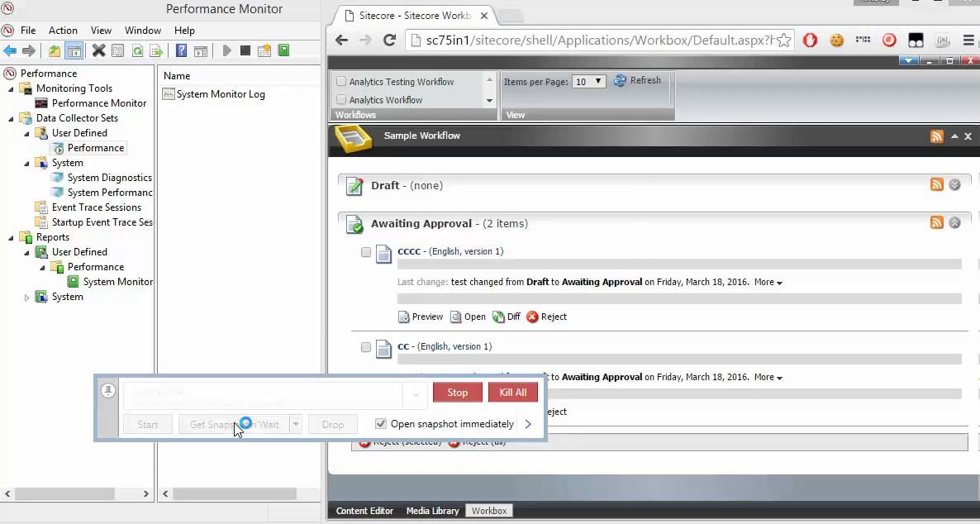Click Reject for the CCCC item
The image size is (980, 524).
pos(546,317)
